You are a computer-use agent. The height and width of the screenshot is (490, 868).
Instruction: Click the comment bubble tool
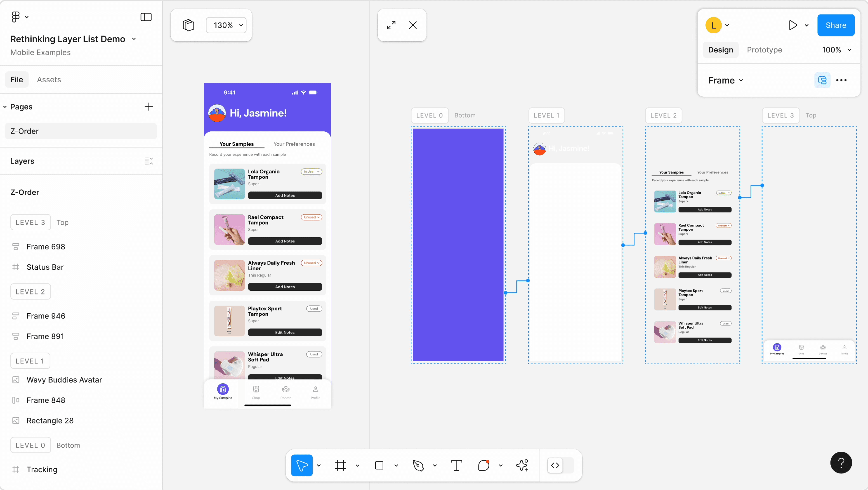484,465
